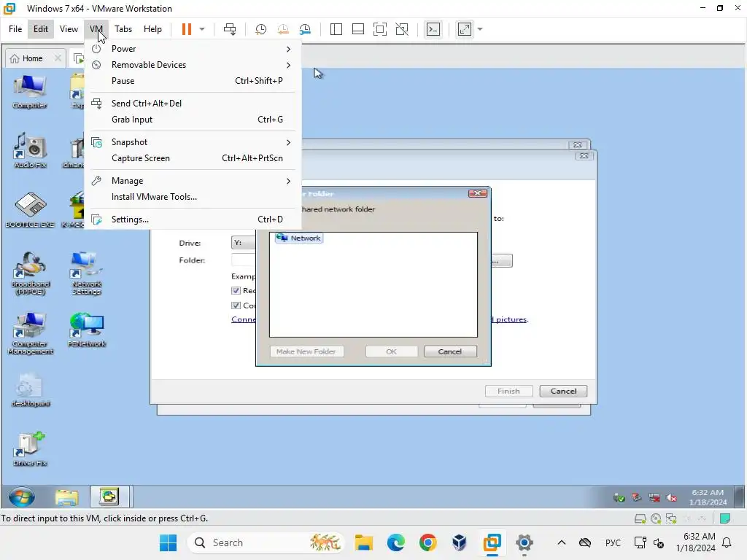The height and width of the screenshot is (560, 747).
Task: Select Grab Input menu entry
Action: (193, 120)
